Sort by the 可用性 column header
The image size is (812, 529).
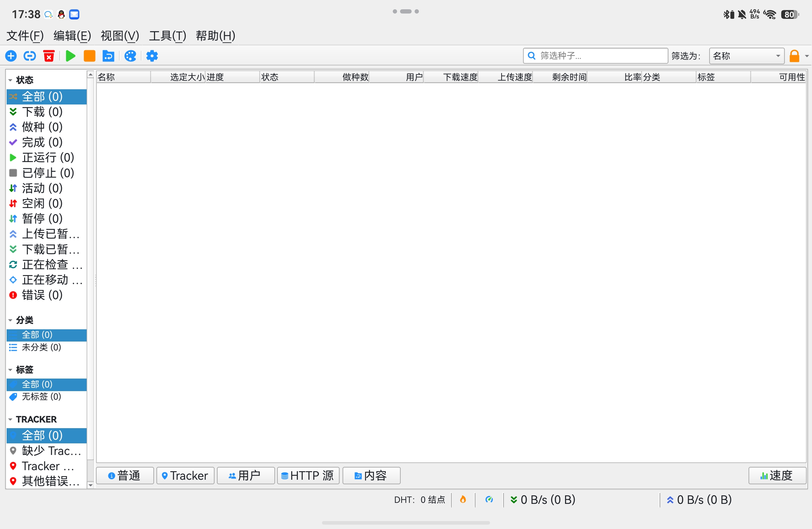(x=778, y=77)
